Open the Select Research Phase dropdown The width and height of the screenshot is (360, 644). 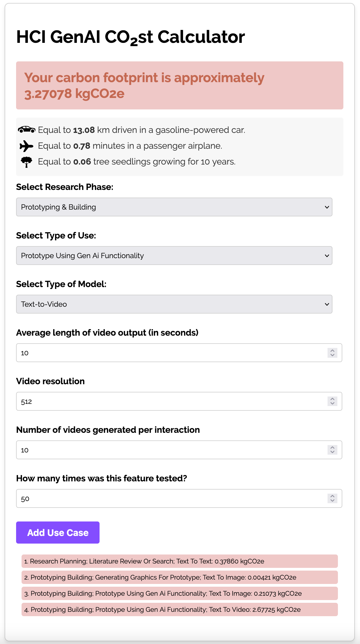pyautogui.click(x=174, y=207)
